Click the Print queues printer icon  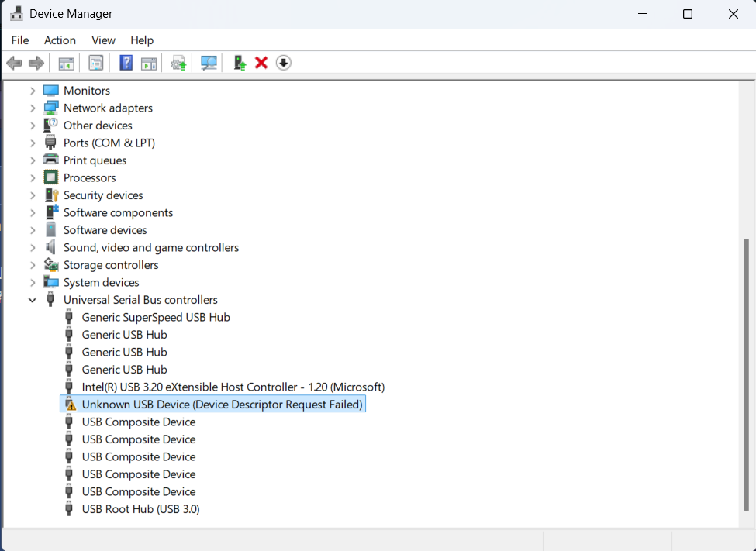pyautogui.click(x=50, y=160)
